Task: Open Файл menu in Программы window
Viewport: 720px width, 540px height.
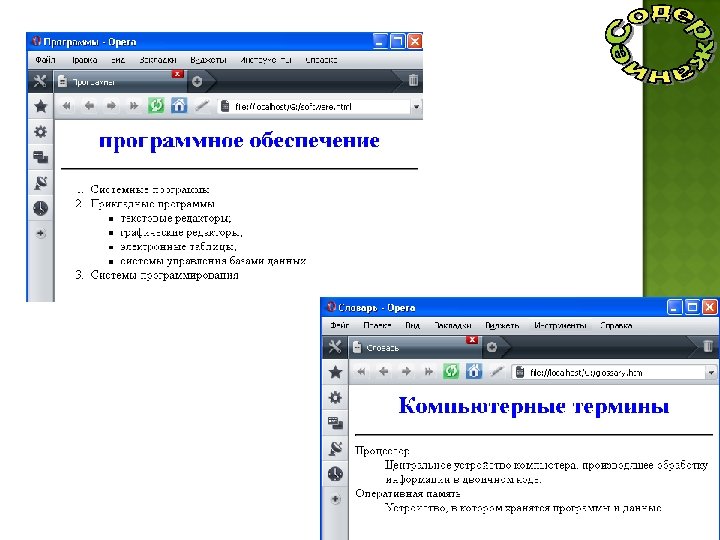Action: pyautogui.click(x=45, y=60)
